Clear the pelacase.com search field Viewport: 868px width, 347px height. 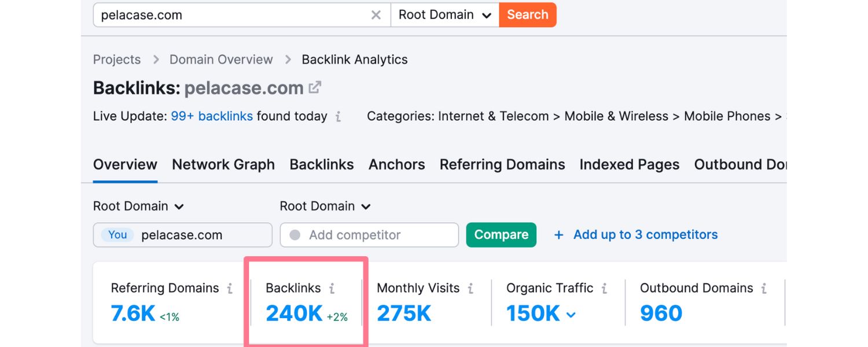(x=376, y=15)
